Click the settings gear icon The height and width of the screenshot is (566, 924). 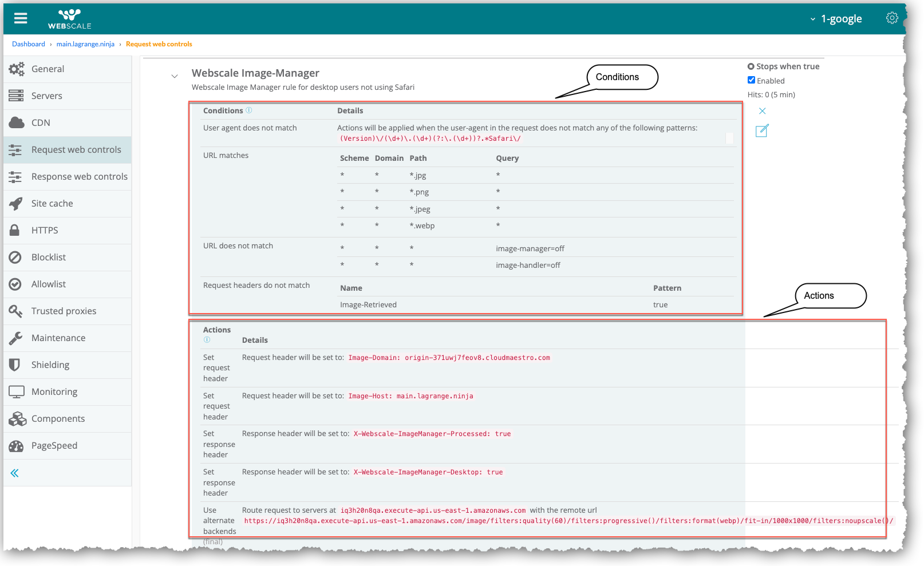coord(892,18)
